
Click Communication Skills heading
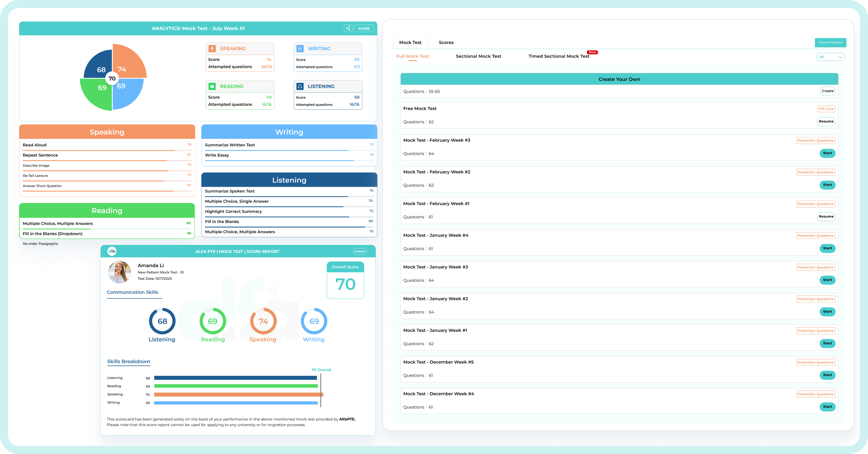point(132,292)
